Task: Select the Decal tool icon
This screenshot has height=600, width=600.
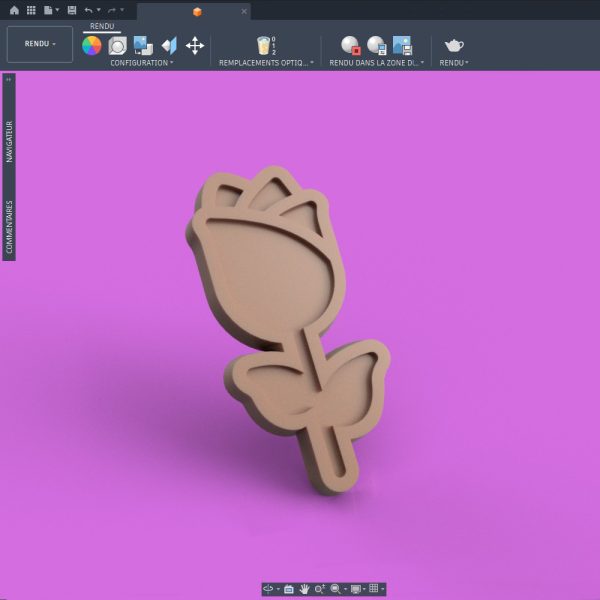Action: pos(143,46)
